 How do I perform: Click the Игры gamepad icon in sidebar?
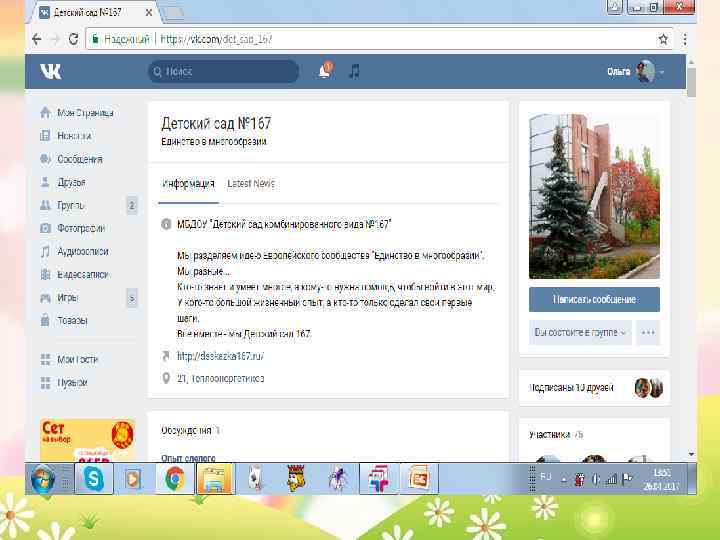45,298
